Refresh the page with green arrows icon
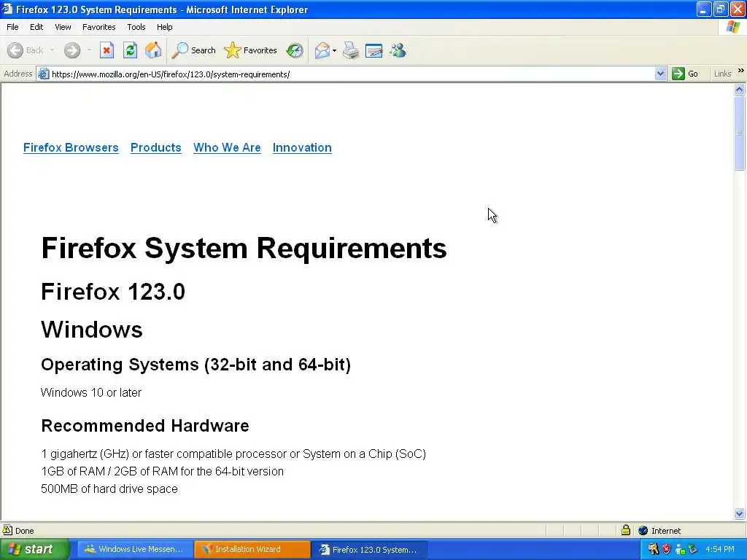Image resolution: width=747 pixels, height=560 pixels. pos(130,50)
